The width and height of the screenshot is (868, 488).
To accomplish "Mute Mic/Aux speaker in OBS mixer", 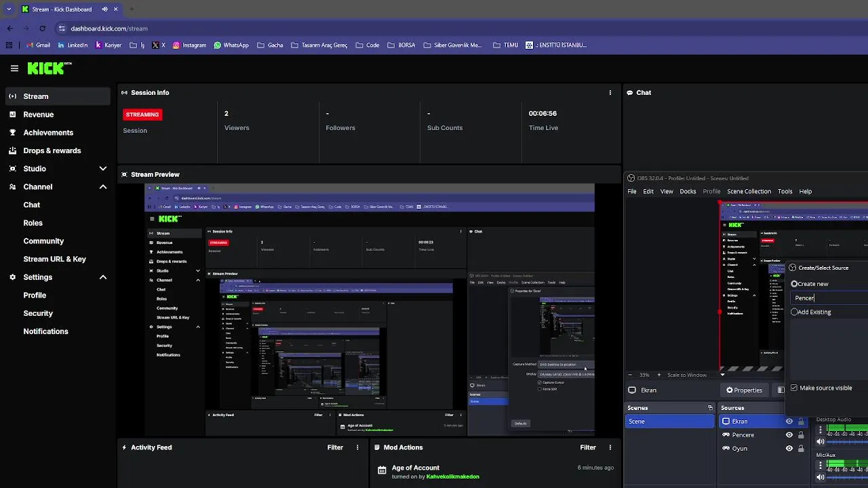I will [821, 477].
